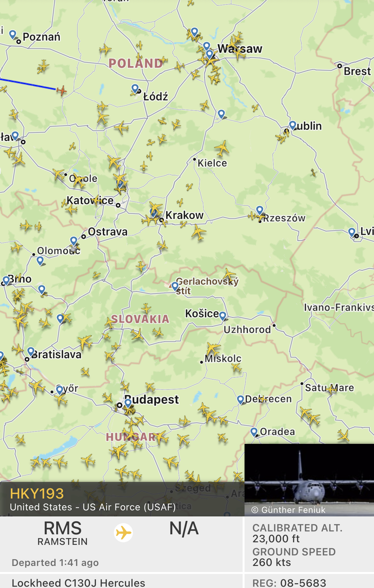This screenshot has width=374, height=588.
Task: Tap airport pin beside Gerlachovský štít
Action: [175, 285]
